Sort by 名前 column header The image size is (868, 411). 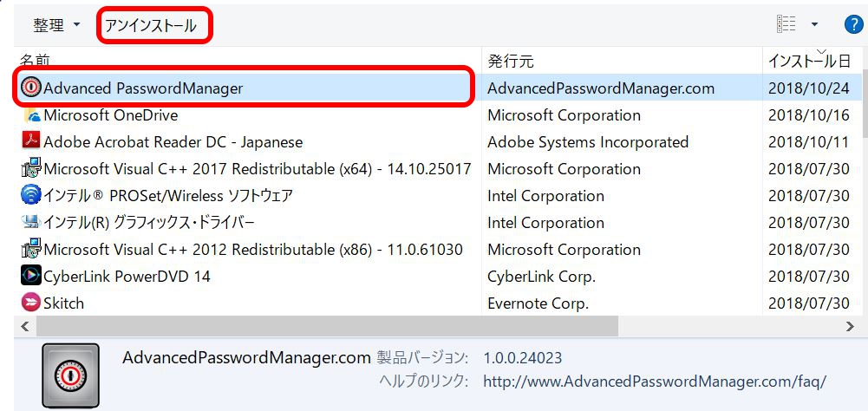(x=36, y=62)
